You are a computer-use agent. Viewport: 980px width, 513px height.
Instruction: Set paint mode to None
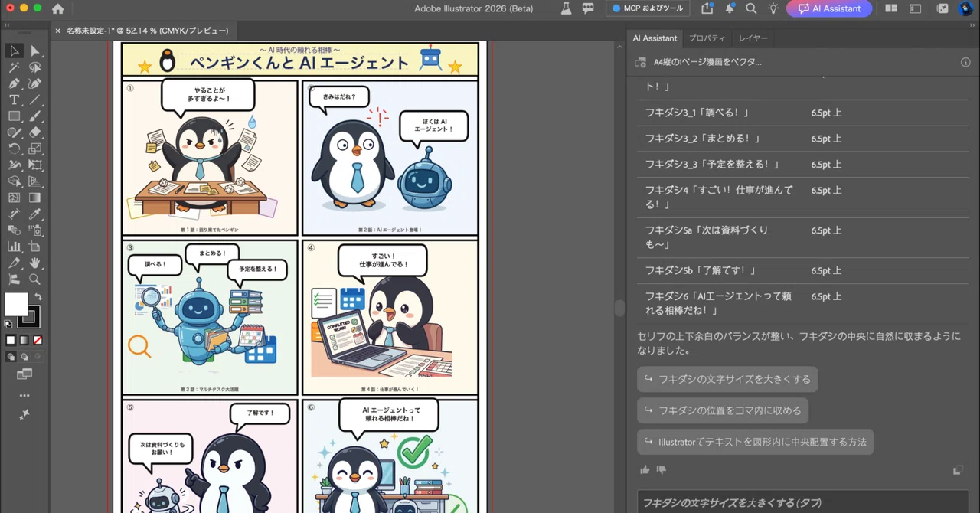pos(38,340)
